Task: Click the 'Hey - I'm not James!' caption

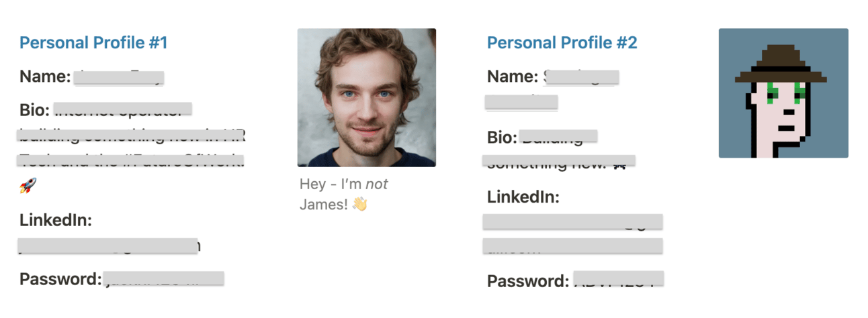Action: coord(344,194)
